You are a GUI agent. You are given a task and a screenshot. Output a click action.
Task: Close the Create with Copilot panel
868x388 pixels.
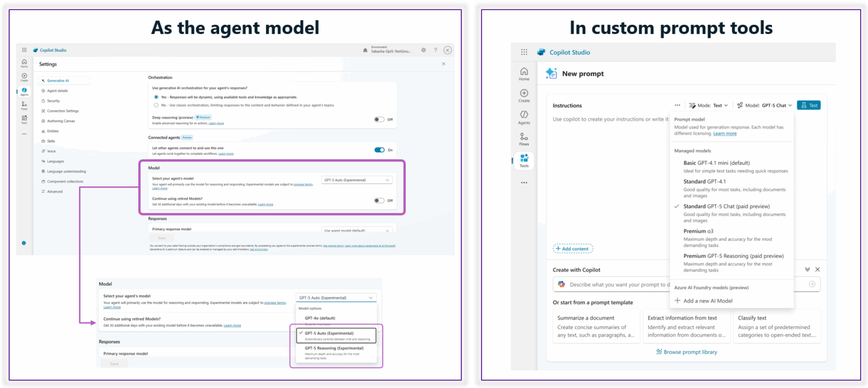point(817,270)
